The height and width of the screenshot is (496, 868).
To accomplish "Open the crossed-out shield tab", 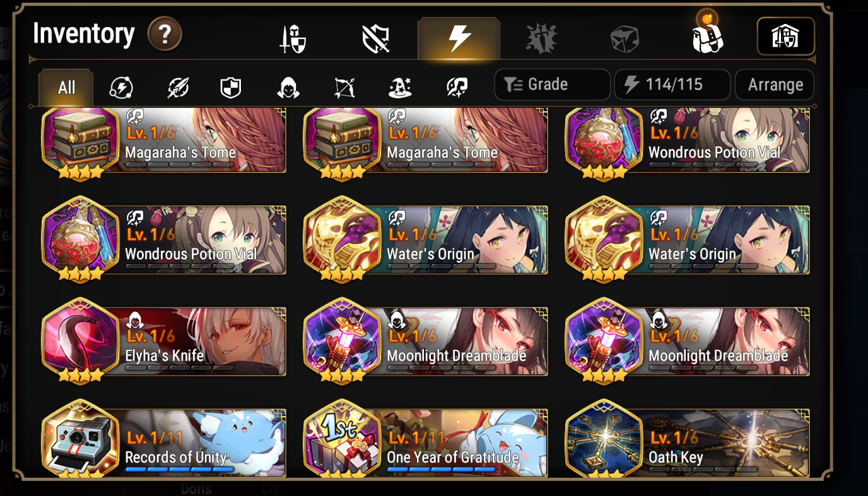I will coord(376,38).
